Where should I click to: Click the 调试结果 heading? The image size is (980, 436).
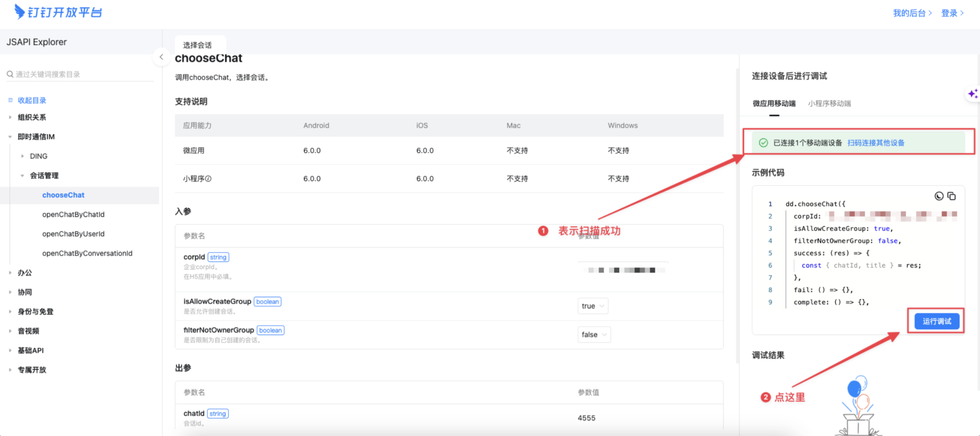(768, 355)
